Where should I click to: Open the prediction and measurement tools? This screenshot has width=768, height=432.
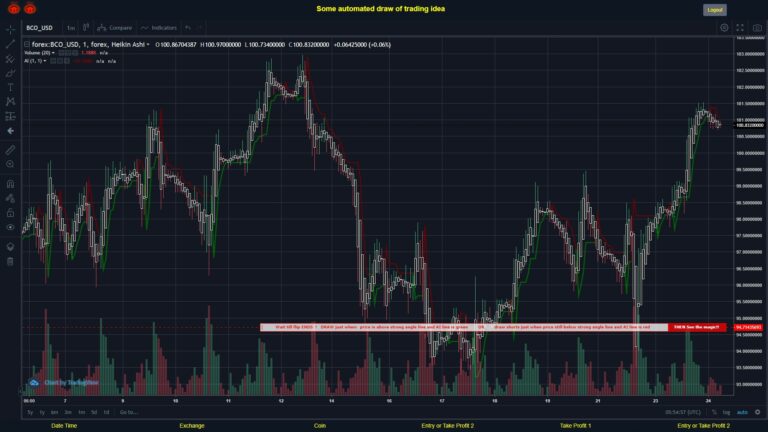pyautogui.click(x=10, y=117)
